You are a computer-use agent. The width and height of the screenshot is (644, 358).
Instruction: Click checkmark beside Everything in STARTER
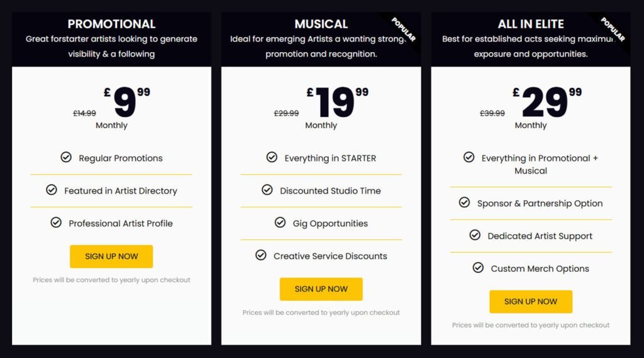[x=272, y=157]
